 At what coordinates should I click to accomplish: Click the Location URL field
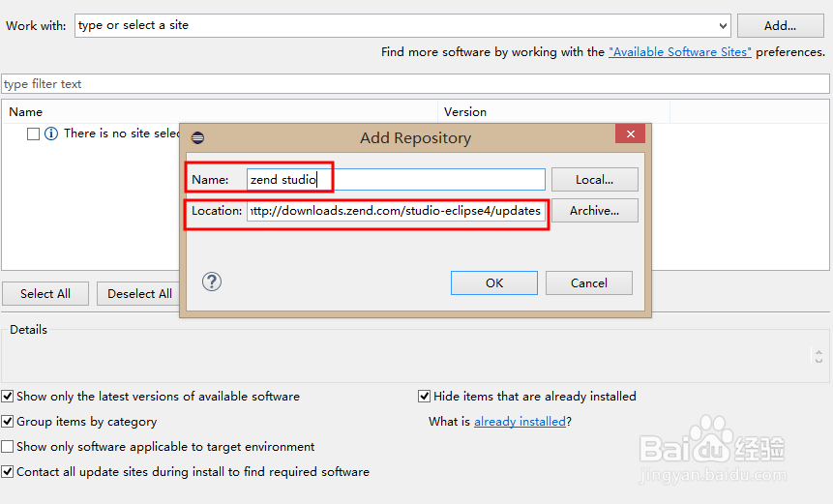click(396, 211)
